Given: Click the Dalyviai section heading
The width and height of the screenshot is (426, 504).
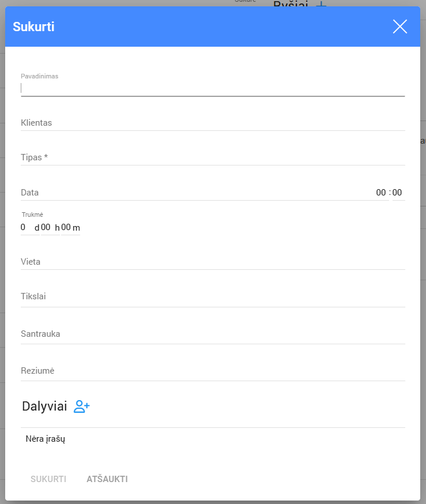Looking at the screenshot, I should point(44,406).
